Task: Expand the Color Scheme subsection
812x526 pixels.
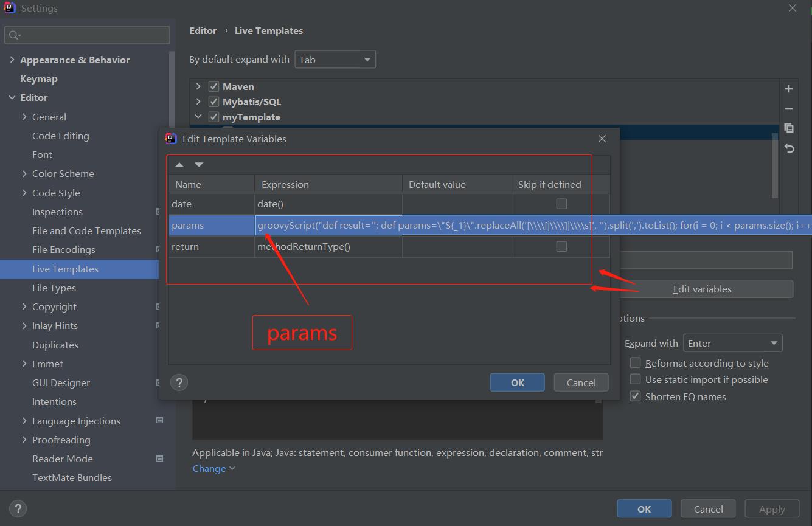Action: coord(24,173)
